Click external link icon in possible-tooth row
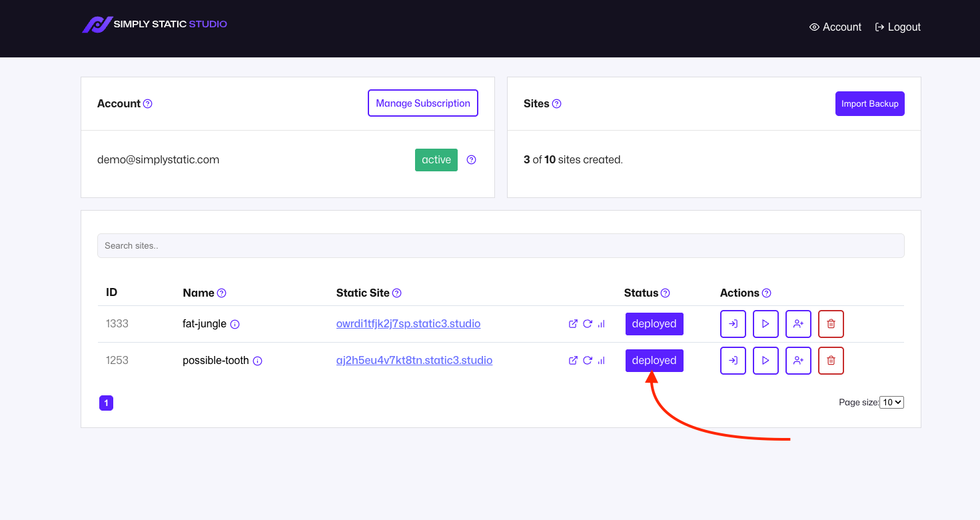The width and height of the screenshot is (980, 520). [x=573, y=361]
